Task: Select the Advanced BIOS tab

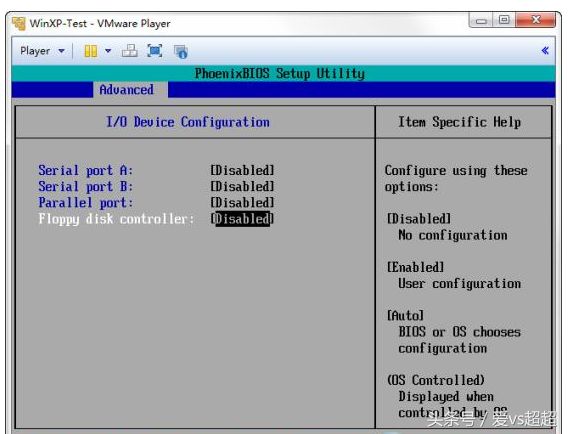Action: click(x=126, y=89)
